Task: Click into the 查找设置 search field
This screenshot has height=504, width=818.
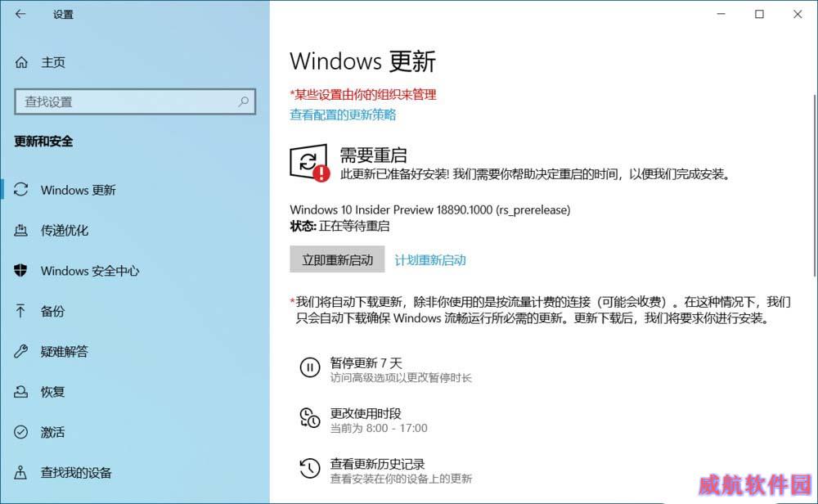Action: 135,101
